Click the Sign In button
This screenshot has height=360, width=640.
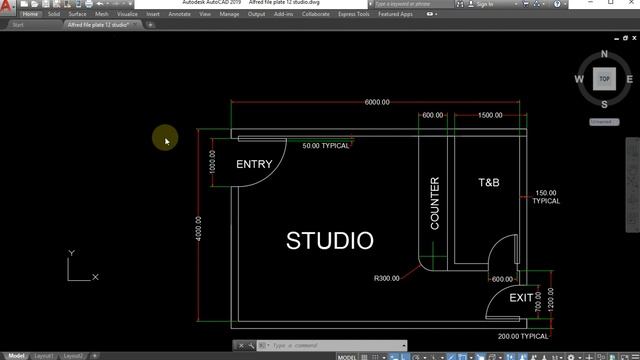[x=481, y=4]
